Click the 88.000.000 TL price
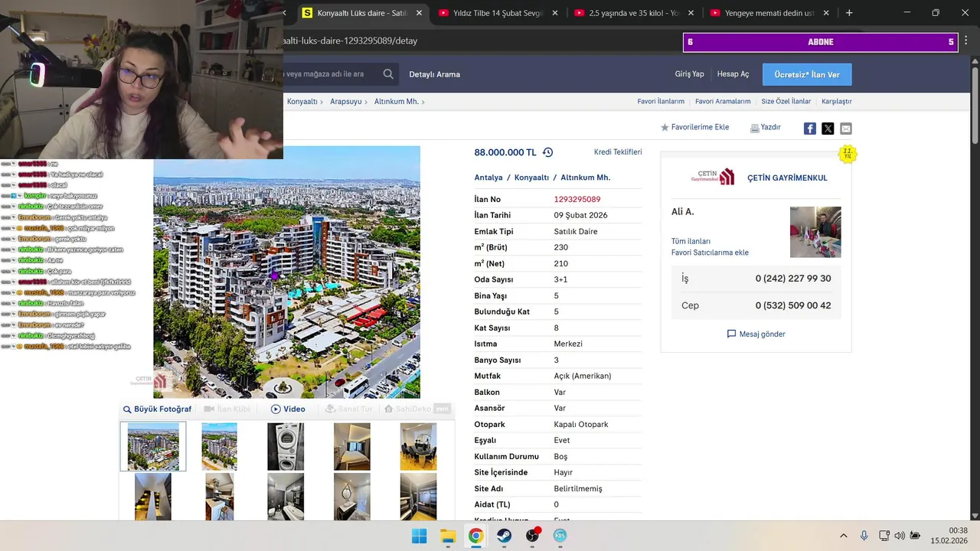Screen dimensions: 980x551 pyautogui.click(x=505, y=152)
